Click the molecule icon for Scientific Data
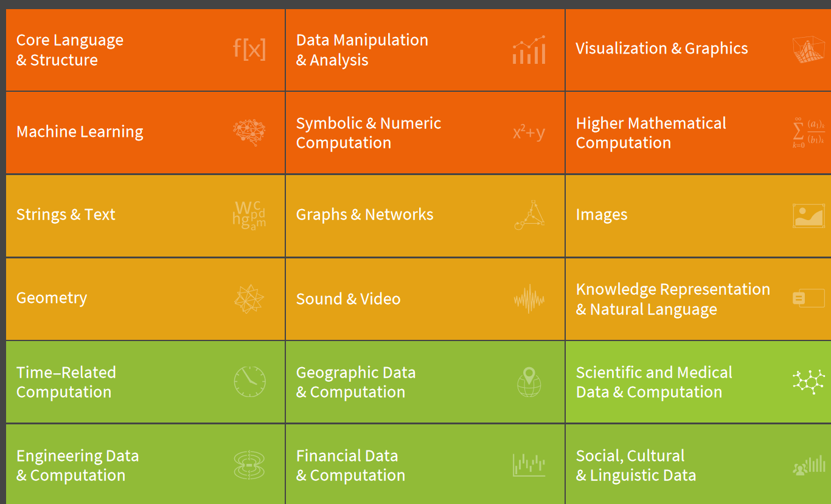The height and width of the screenshot is (504, 831). click(x=808, y=382)
